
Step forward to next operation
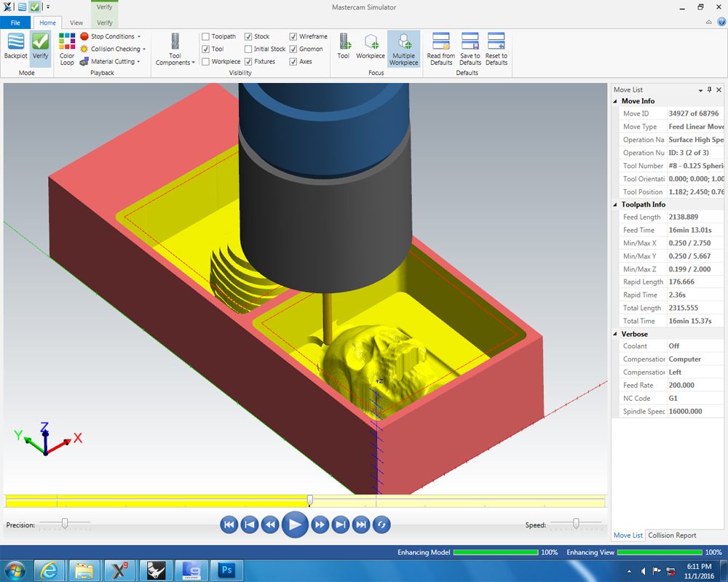click(340, 525)
